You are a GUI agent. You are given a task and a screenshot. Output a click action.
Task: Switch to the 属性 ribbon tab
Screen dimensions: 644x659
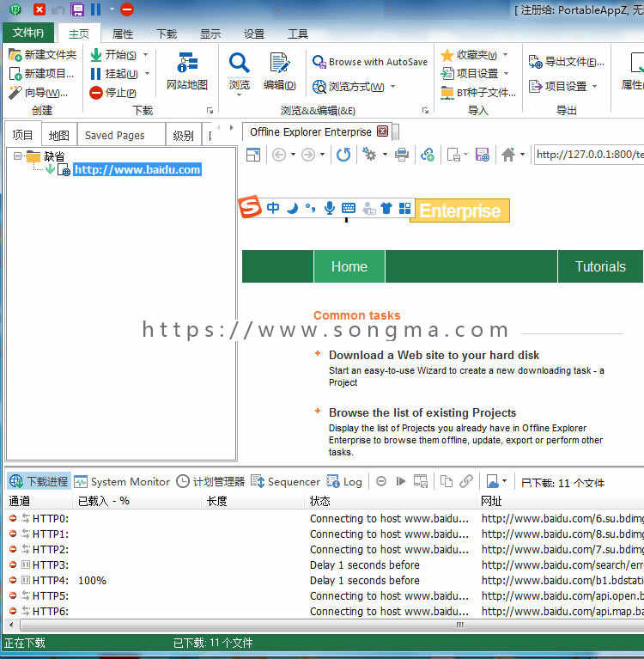point(123,34)
